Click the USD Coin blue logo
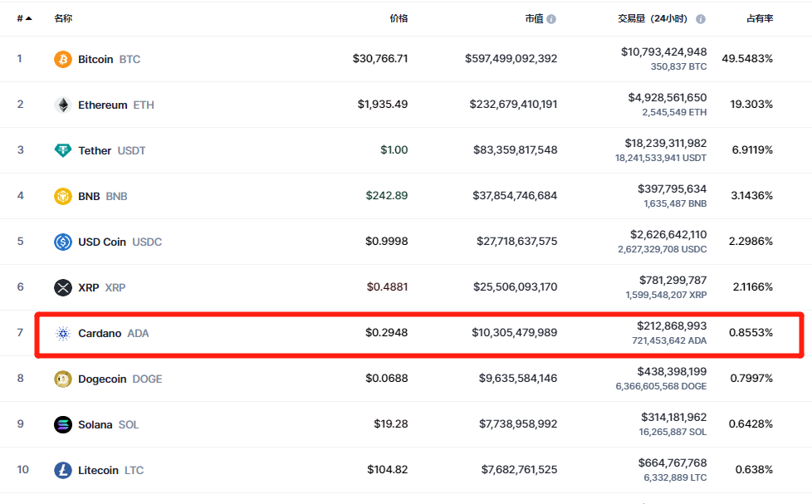The height and width of the screenshot is (504, 812). pos(63,242)
